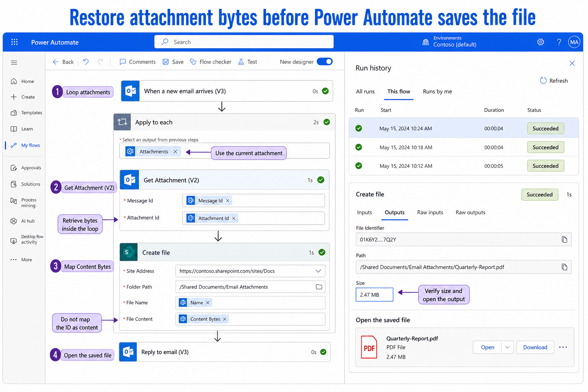Open the Environments picker icon

click(426, 42)
